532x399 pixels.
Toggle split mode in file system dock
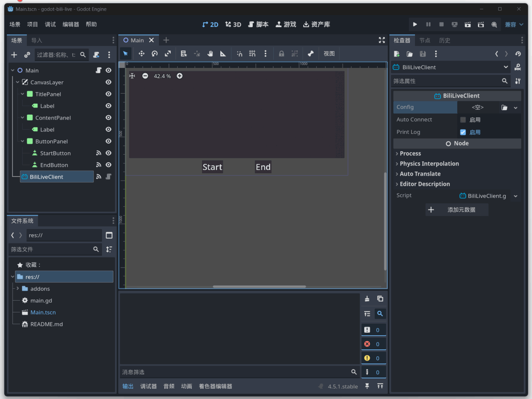(x=109, y=235)
